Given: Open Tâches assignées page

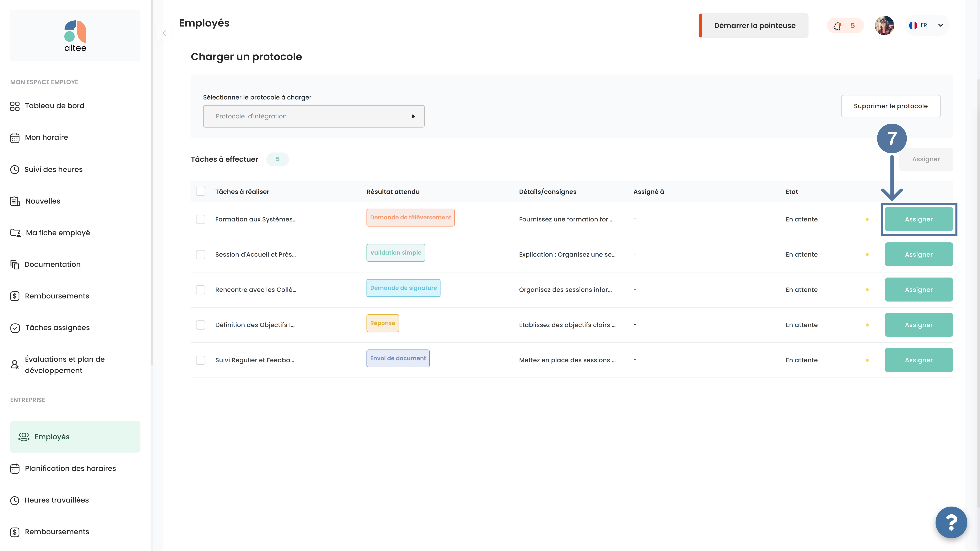Looking at the screenshot, I should point(57,328).
